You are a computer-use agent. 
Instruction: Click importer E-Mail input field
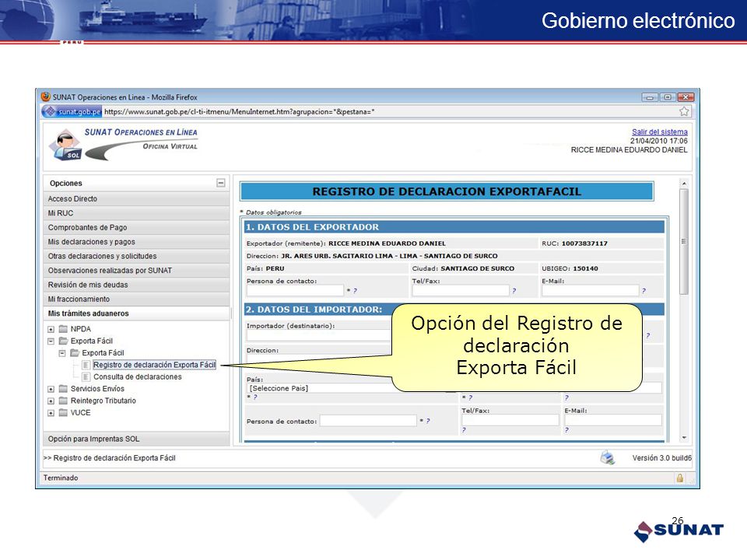[x=613, y=420]
